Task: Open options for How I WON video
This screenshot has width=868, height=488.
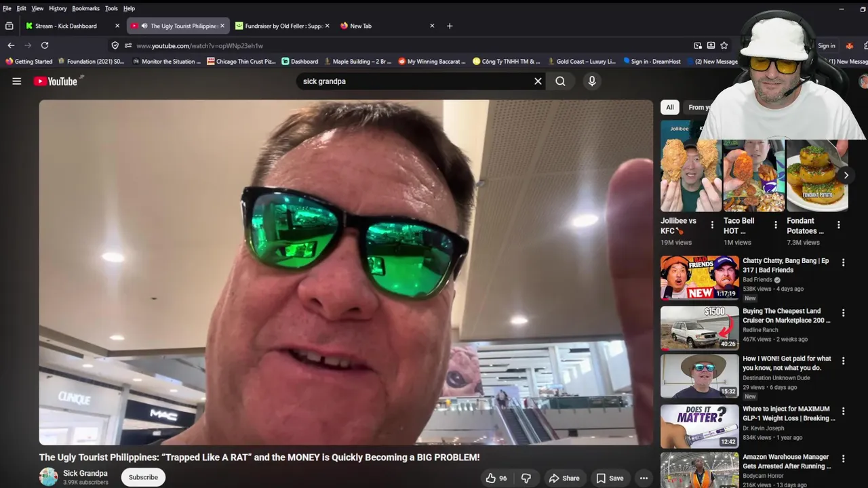Action: click(844, 361)
